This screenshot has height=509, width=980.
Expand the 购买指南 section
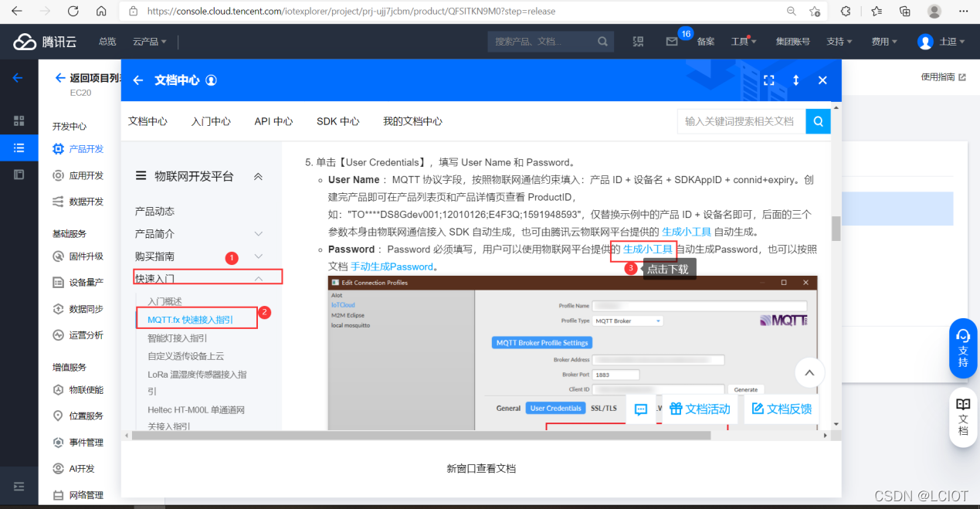[259, 256]
